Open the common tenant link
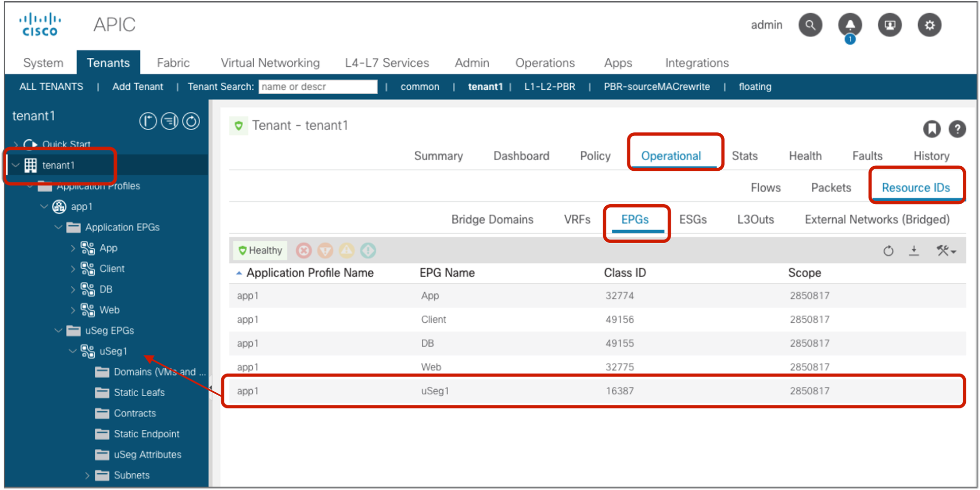The height and width of the screenshot is (490, 980). click(420, 87)
